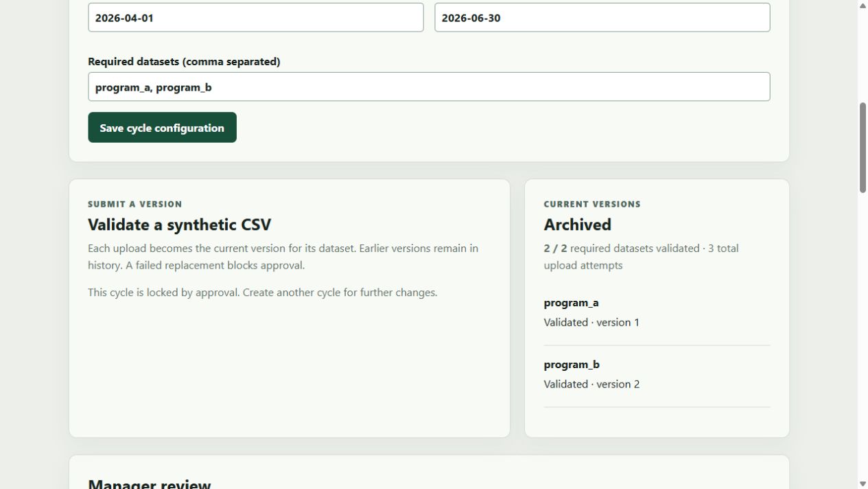This screenshot has width=868, height=489.
Task: Select the 'Required datasets (comma separated)' label
Action: [184, 61]
